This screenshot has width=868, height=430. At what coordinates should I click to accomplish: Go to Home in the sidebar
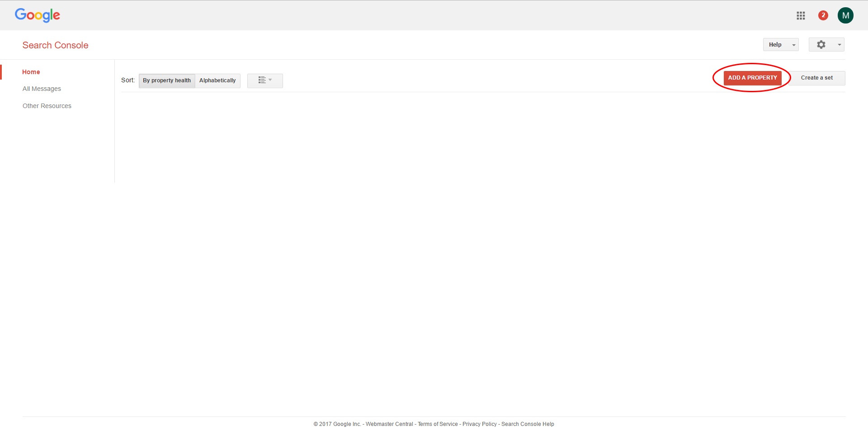pyautogui.click(x=31, y=72)
